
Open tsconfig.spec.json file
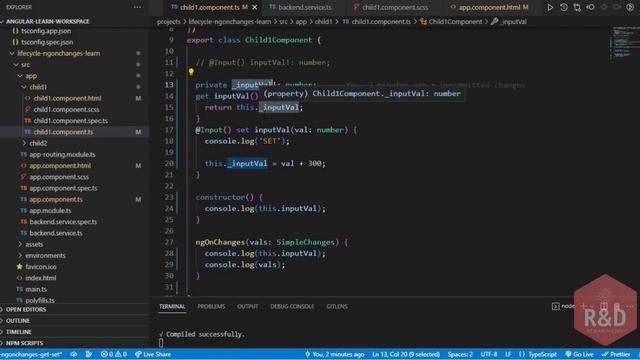point(47,42)
